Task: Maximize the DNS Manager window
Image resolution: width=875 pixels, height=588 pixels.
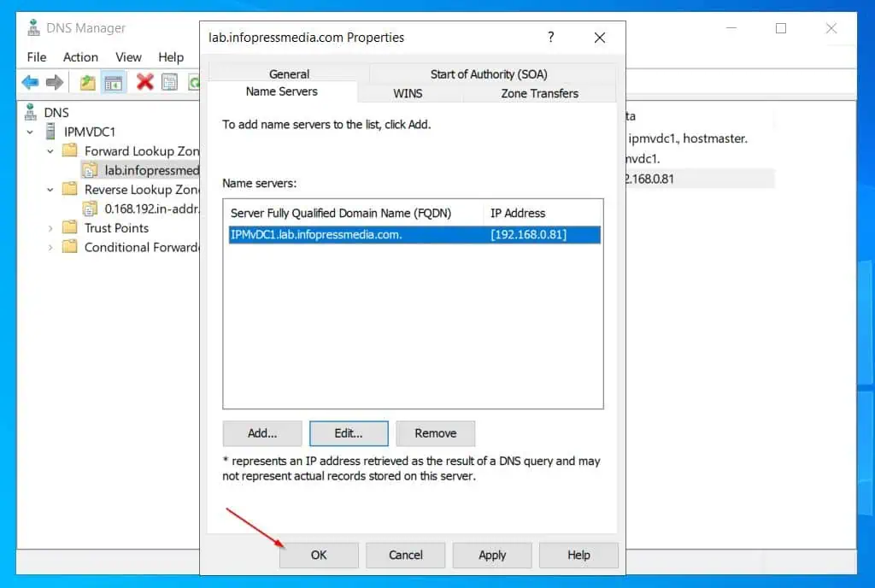Action: (x=781, y=28)
